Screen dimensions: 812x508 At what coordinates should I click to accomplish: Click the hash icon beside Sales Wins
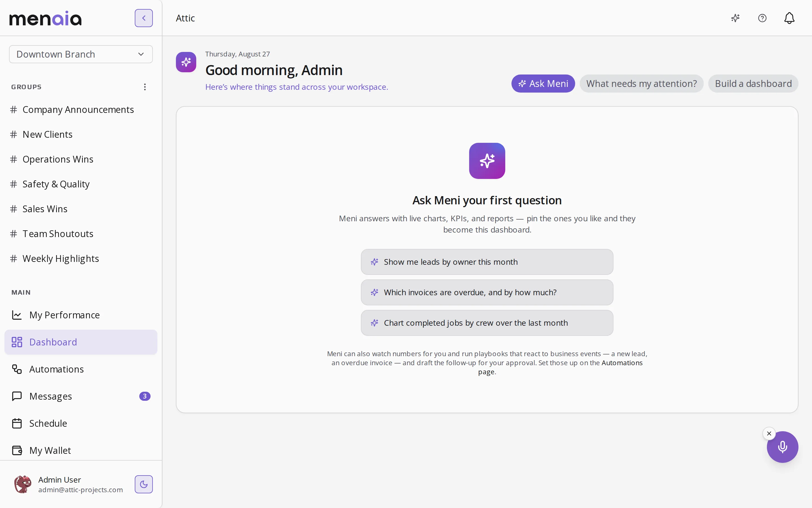pyautogui.click(x=14, y=209)
